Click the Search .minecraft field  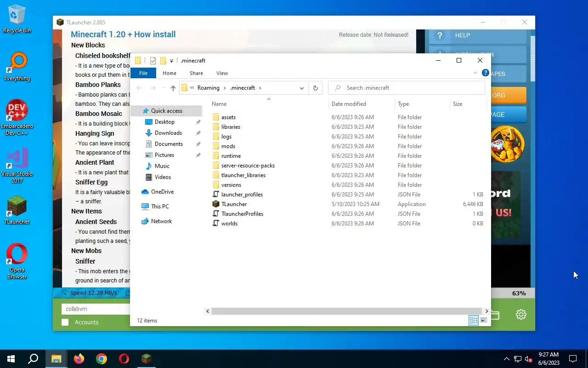click(407, 88)
